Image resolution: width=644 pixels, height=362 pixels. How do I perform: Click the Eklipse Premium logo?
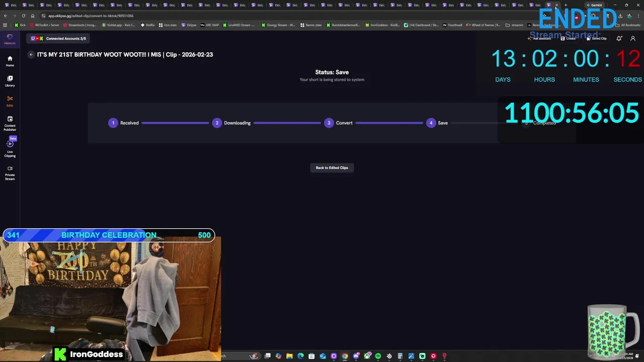[10, 39]
